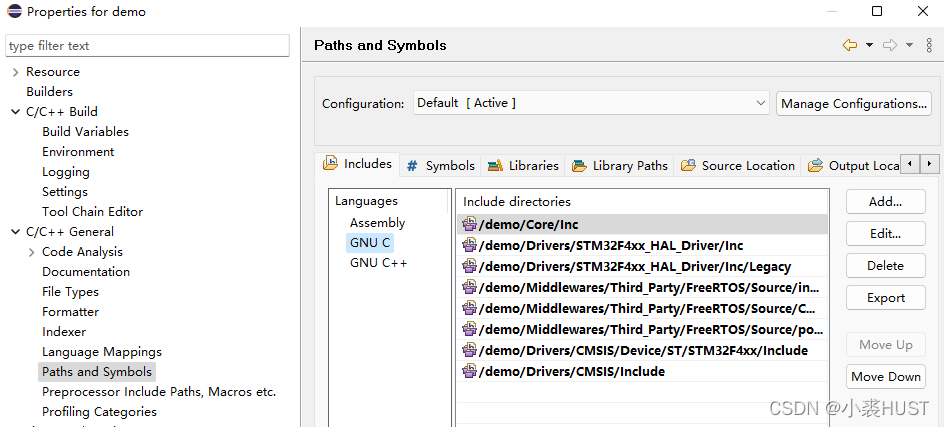
Task: Click the icon of STM32F4xx/Include entry
Action: pyautogui.click(x=470, y=350)
